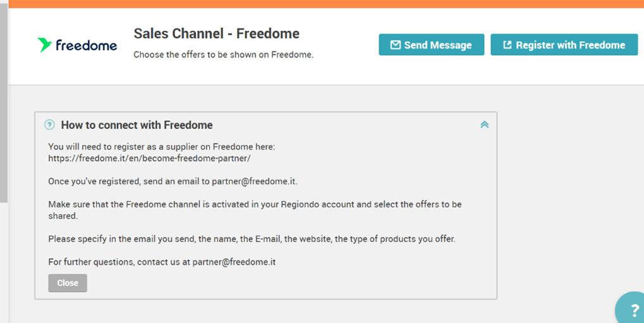Click the question mark circle beside How to connect
Screen dimensions: 644x323
click(x=49, y=125)
